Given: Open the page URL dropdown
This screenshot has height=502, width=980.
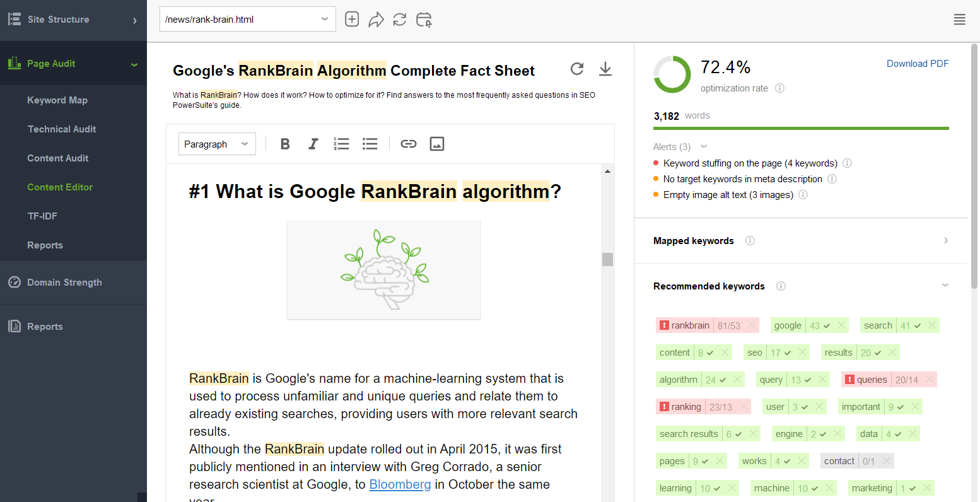Looking at the screenshot, I should coord(325,19).
